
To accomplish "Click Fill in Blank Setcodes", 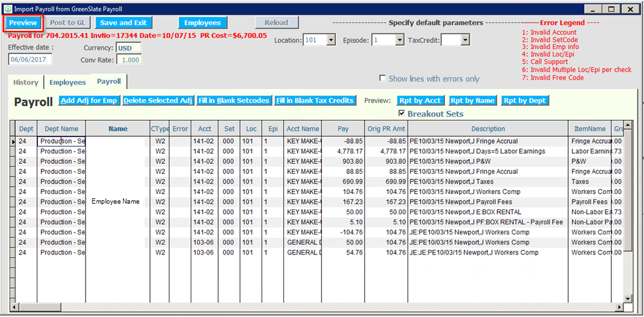I will (x=234, y=101).
